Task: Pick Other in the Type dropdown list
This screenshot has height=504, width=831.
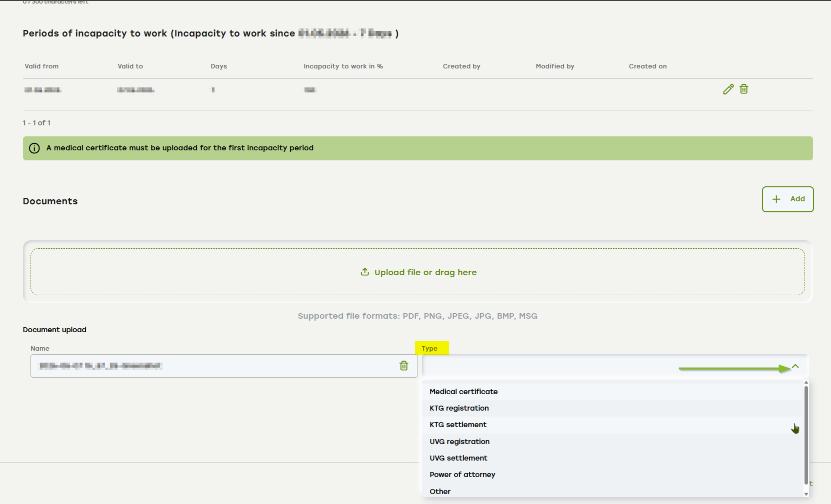Action: tap(612, 491)
